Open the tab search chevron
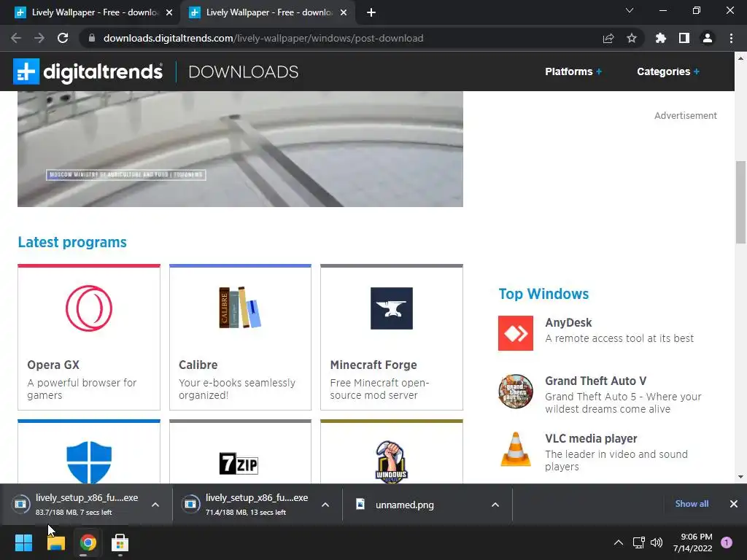Viewport: 747px width, 560px height. coord(630,10)
